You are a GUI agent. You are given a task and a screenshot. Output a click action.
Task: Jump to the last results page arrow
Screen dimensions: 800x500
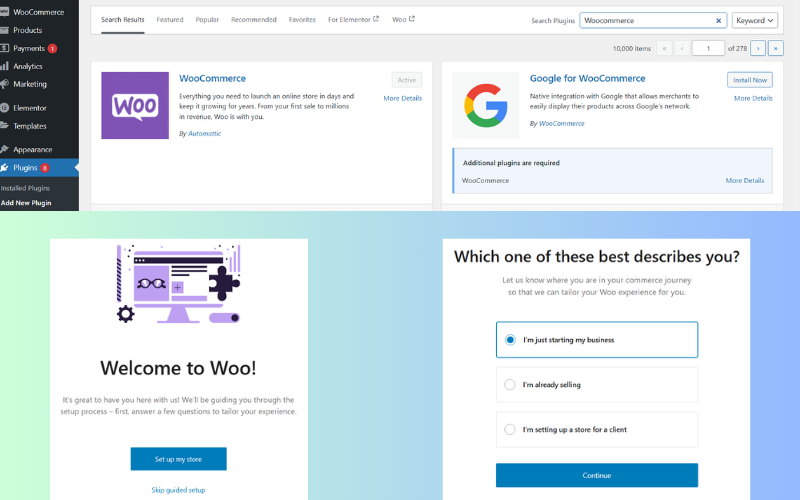[776, 48]
